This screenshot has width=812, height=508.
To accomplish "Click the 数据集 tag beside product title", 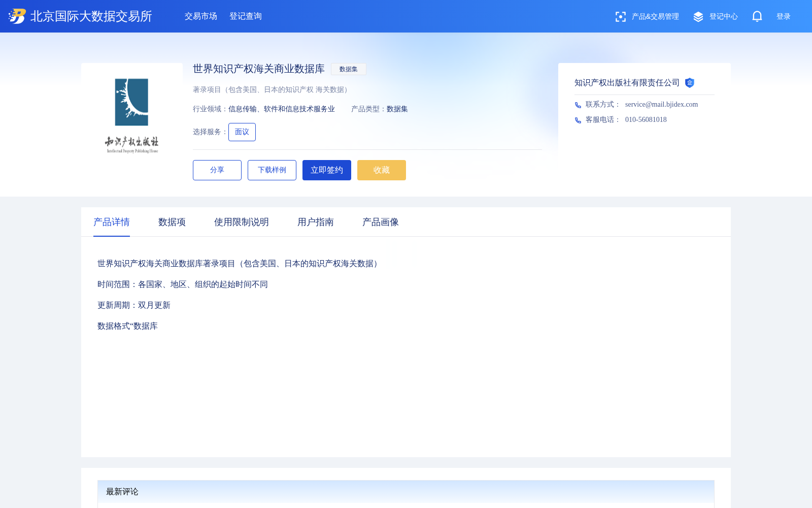I will coord(349,69).
